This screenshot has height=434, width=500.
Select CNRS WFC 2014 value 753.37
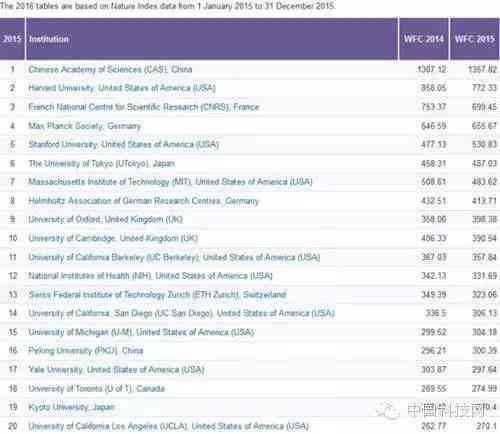434,107
